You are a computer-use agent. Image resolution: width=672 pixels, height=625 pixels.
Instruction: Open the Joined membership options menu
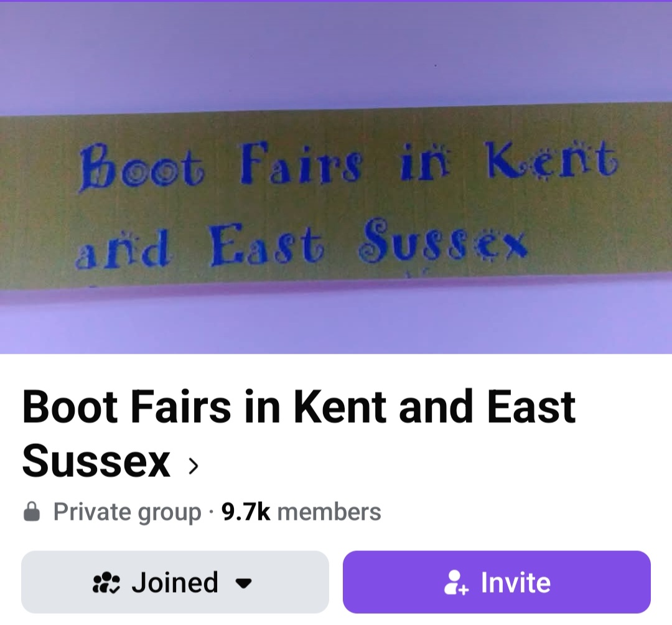[x=175, y=582]
